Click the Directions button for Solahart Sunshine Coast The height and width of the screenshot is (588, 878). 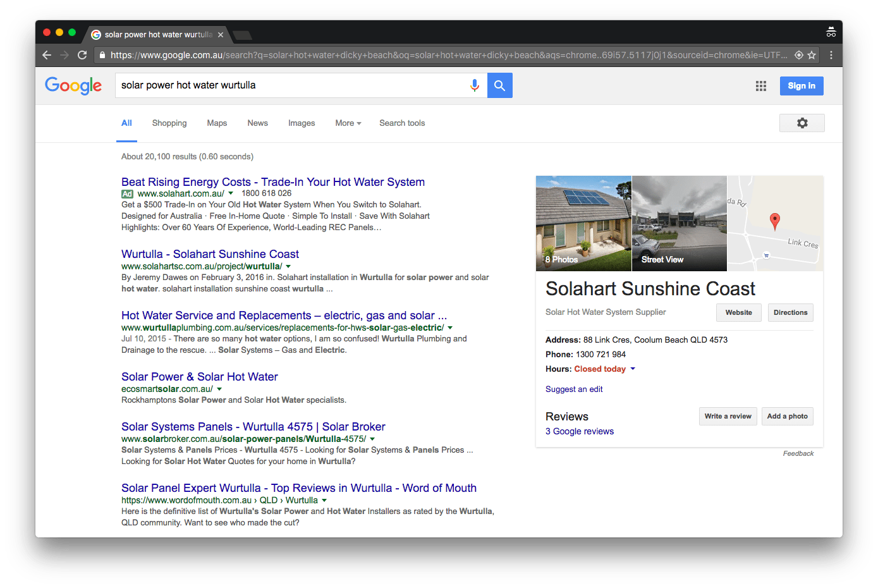[x=790, y=312]
